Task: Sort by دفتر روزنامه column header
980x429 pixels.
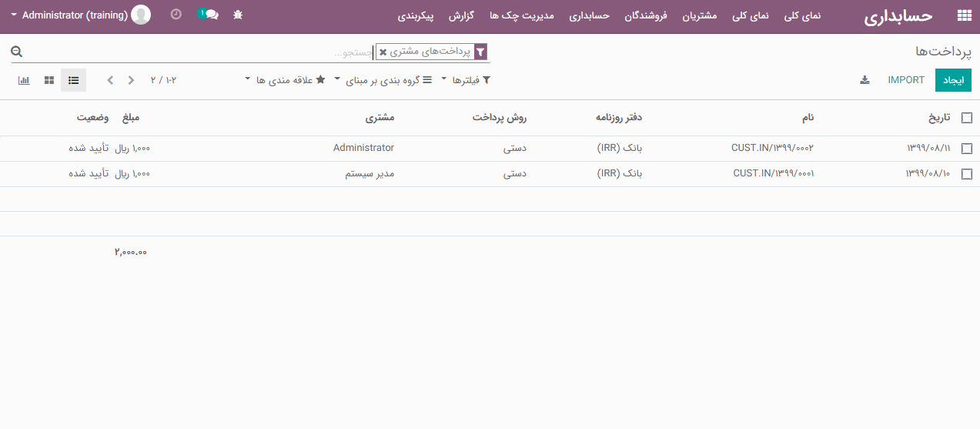Action: pos(619,118)
